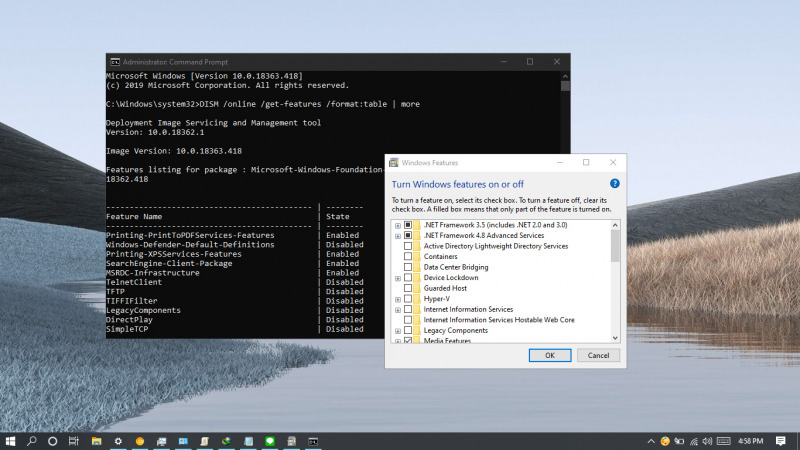The height and width of the screenshot is (450, 800).
Task: Open Task View on the taskbar
Action: [73, 441]
